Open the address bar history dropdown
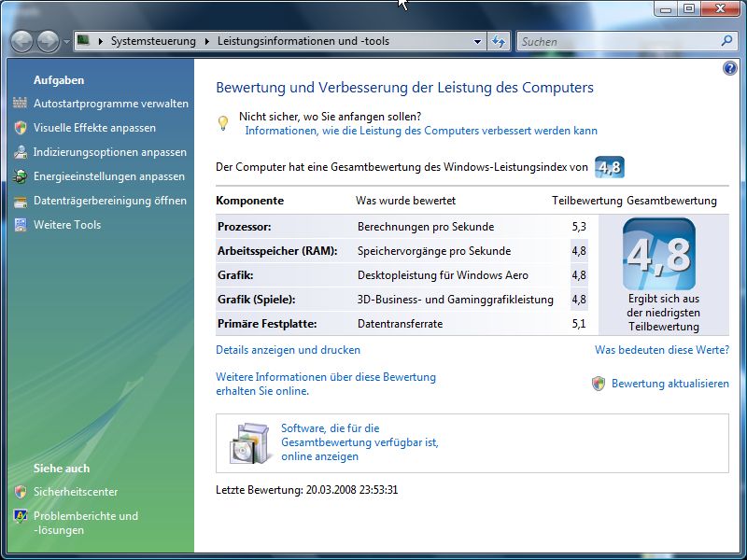The height and width of the screenshot is (560, 747). click(477, 42)
